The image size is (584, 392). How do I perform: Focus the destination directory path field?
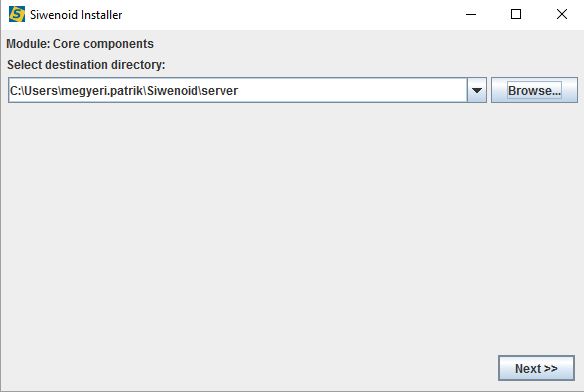coord(238,90)
